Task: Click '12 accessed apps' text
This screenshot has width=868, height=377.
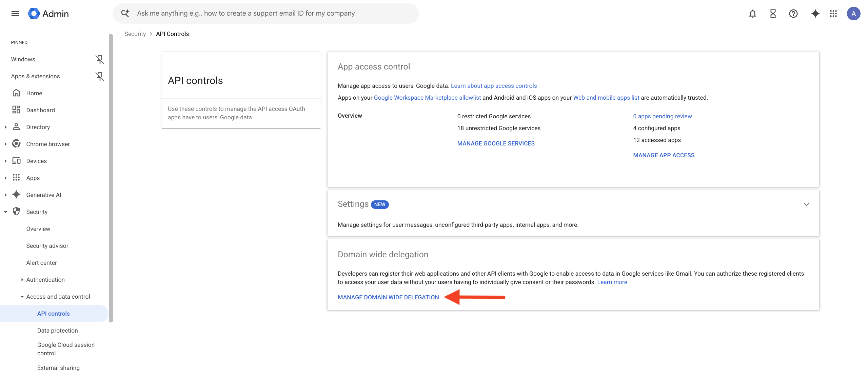Action: pos(657,140)
